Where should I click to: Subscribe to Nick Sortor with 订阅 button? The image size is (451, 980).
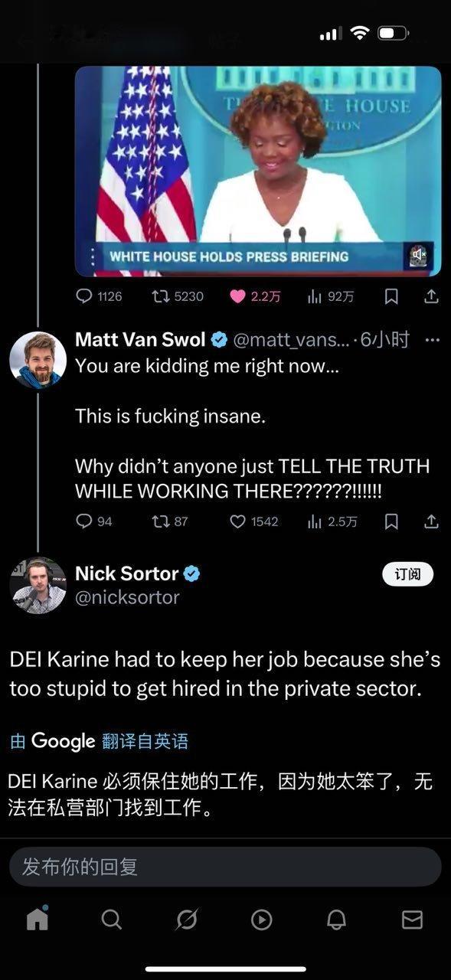[407, 574]
